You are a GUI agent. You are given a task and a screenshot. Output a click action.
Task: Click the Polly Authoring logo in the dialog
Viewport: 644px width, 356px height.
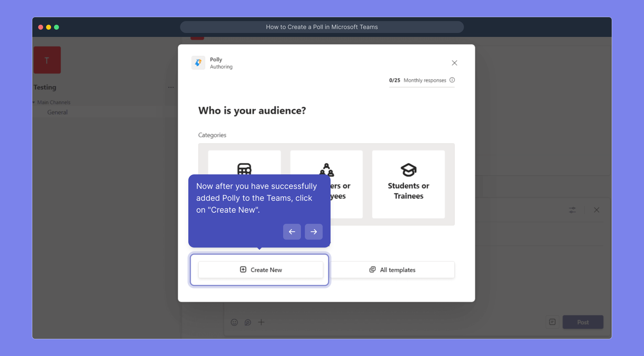click(x=198, y=63)
